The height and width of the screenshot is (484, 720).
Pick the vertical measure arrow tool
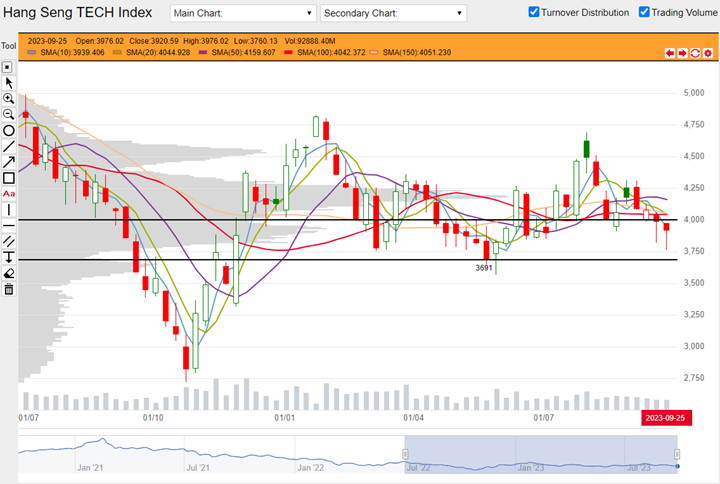pyautogui.click(x=9, y=257)
